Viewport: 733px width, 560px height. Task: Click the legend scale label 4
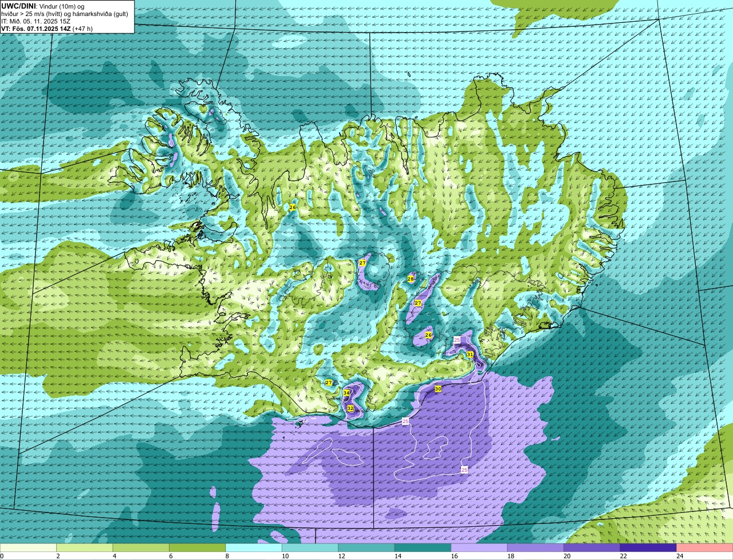114,555
